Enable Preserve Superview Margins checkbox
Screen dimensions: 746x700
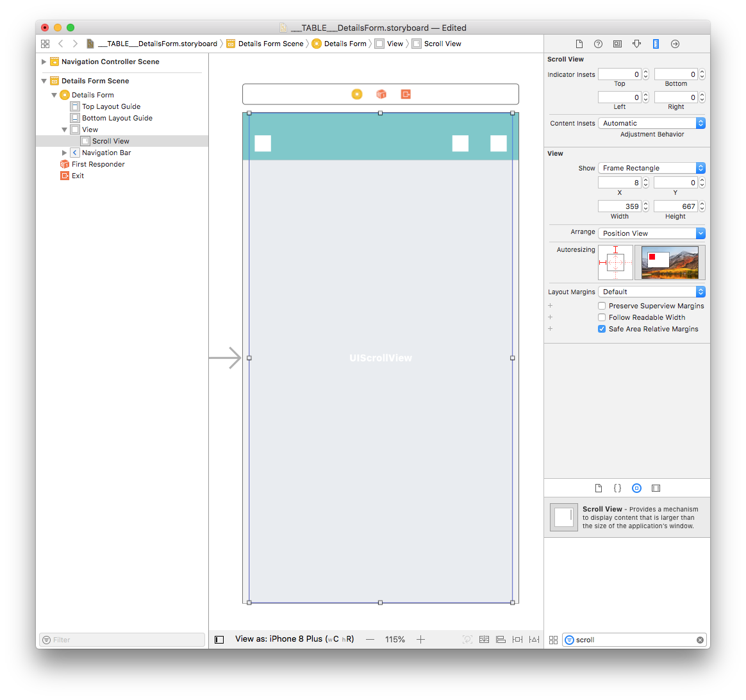click(601, 306)
